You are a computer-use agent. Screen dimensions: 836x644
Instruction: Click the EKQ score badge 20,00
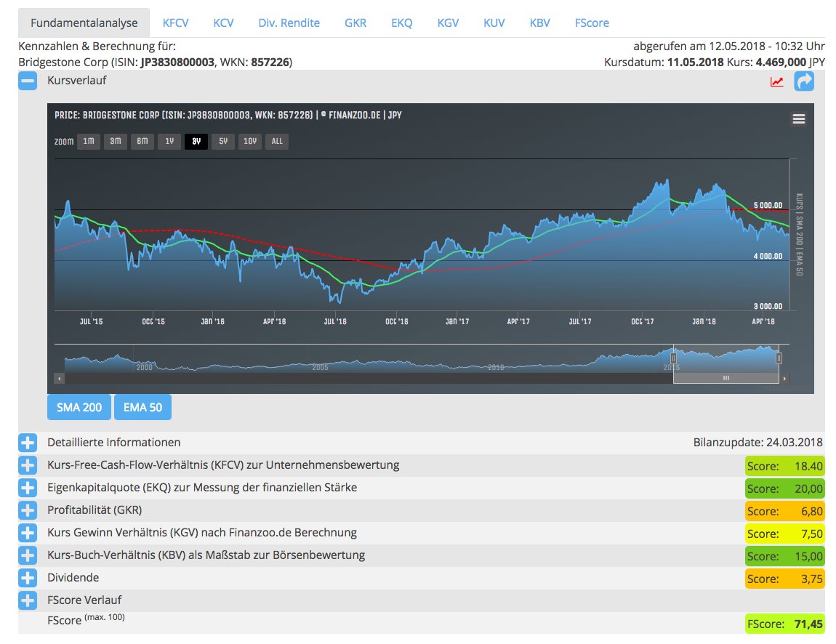785,489
